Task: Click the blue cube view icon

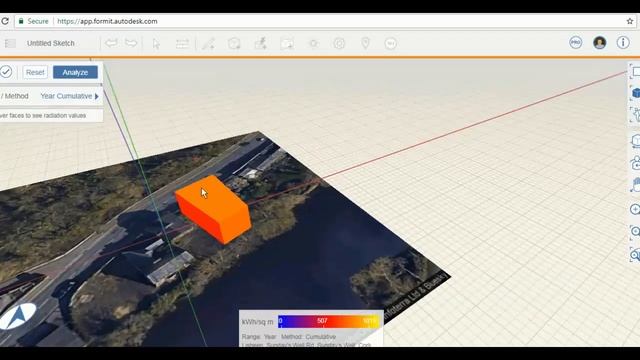Action: click(636, 93)
